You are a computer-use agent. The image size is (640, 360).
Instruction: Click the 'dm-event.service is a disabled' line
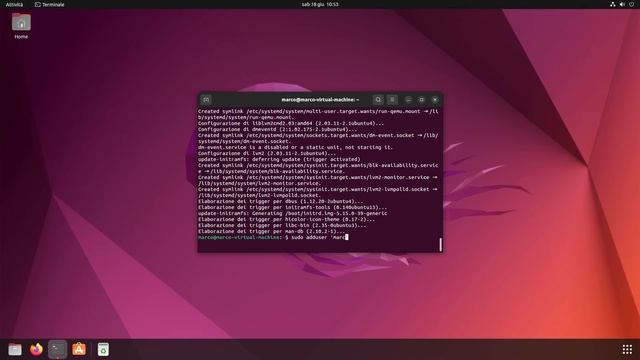(296, 147)
